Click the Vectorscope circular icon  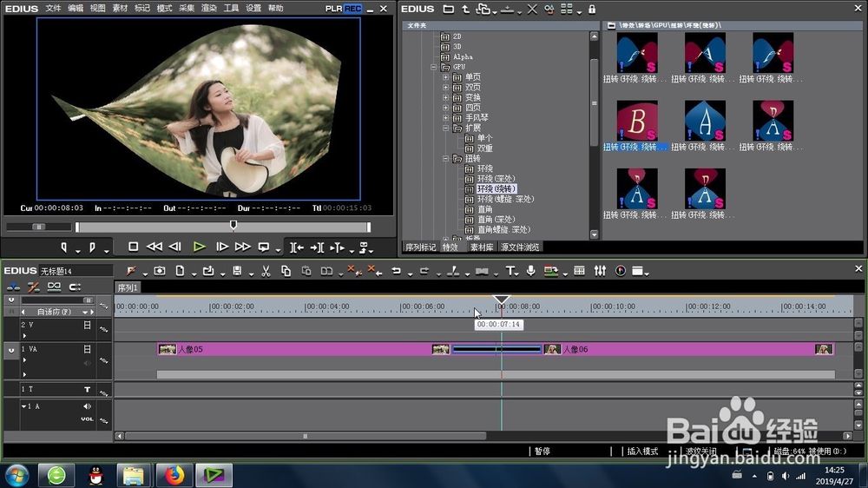pyautogui.click(x=621, y=271)
